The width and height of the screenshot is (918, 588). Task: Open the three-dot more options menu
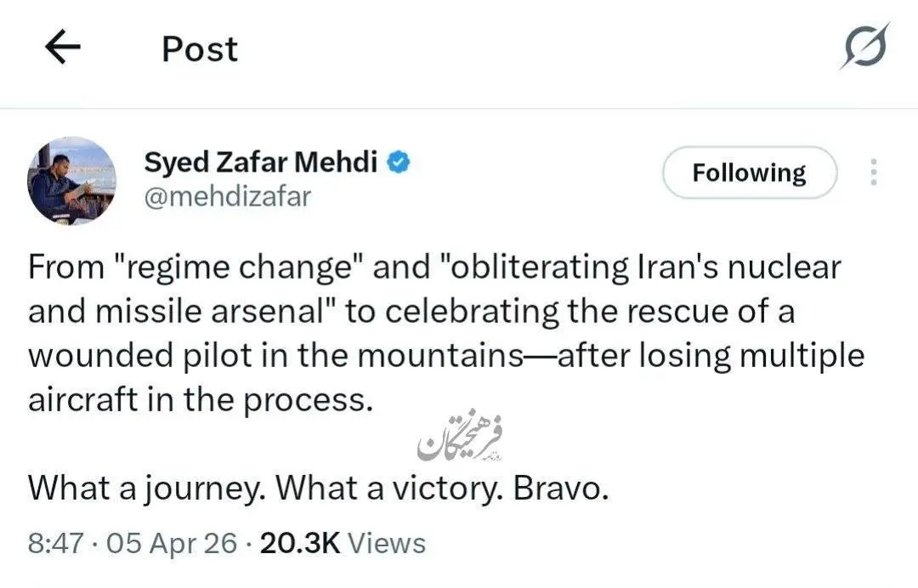873,172
